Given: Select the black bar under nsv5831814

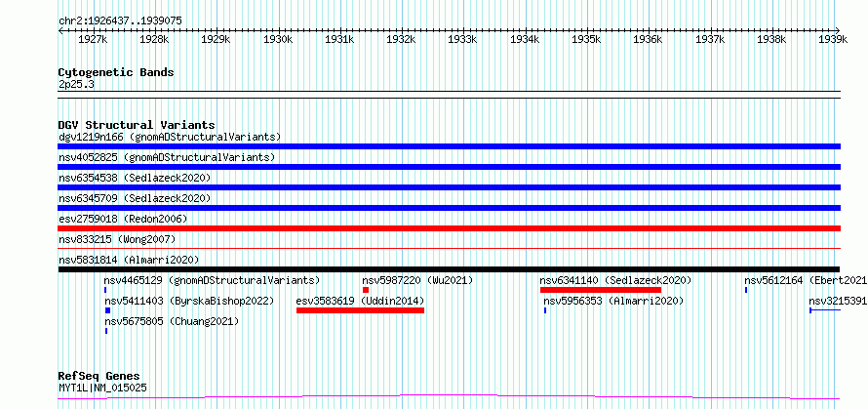Looking at the screenshot, I should tap(449, 269).
